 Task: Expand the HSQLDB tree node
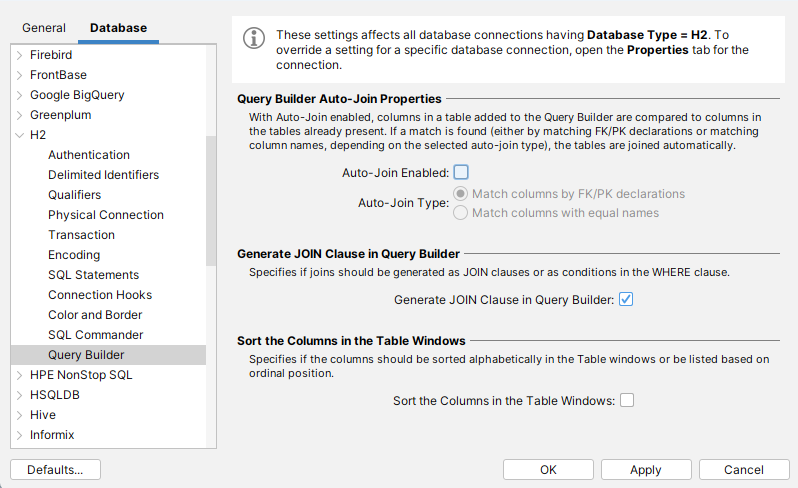[19, 395]
